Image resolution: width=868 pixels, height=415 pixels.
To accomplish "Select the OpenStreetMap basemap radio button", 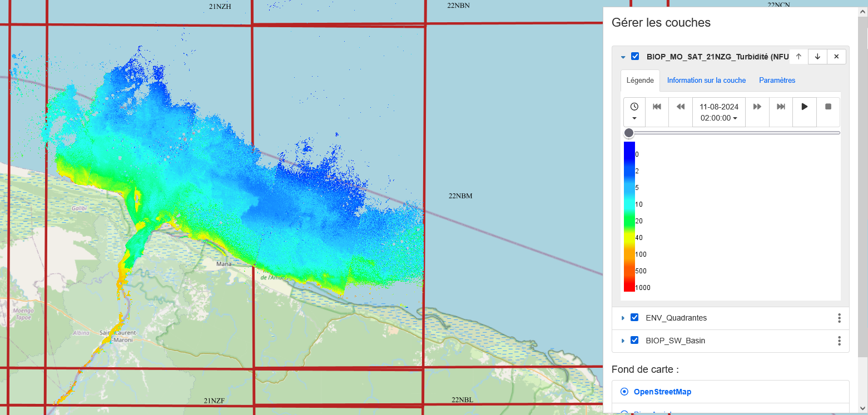I will [x=624, y=392].
